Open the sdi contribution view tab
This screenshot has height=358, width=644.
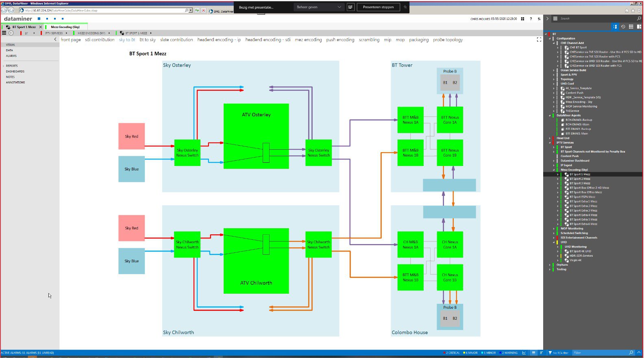click(100, 40)
